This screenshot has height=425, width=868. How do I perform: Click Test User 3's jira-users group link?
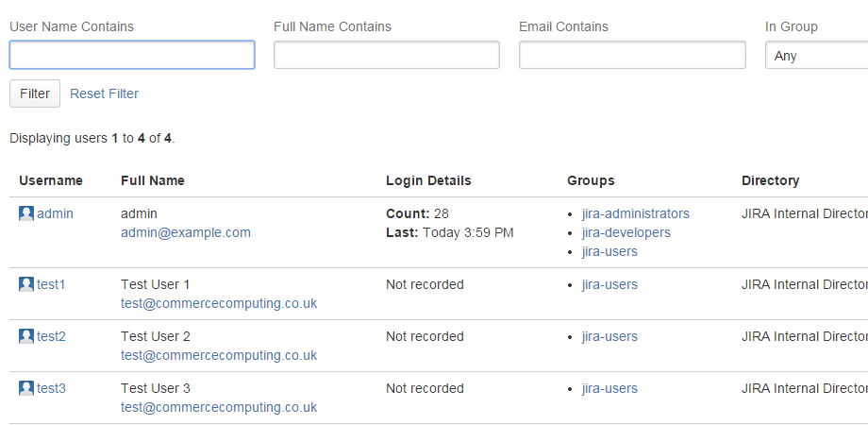click(609, 388)
